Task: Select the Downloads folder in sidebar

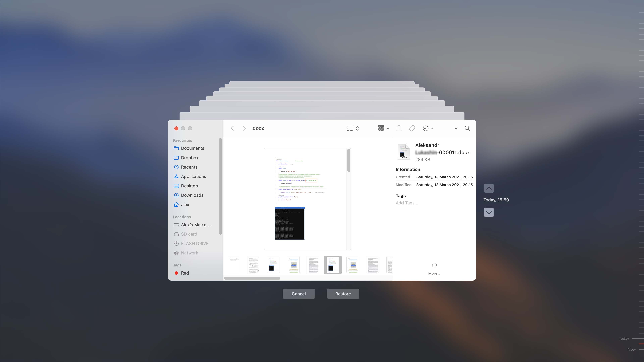Action: [x=192, y=195]
